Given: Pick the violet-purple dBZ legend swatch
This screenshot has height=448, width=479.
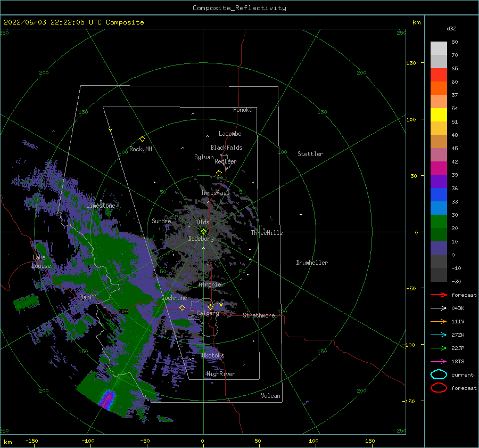Looking at the screenshot, I should (439, 181).
